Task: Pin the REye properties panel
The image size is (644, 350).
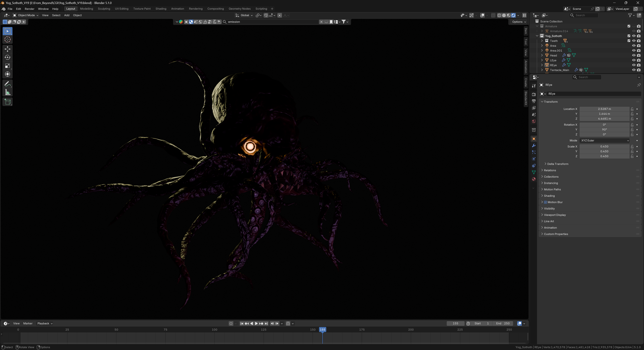Action: (639, 85)
